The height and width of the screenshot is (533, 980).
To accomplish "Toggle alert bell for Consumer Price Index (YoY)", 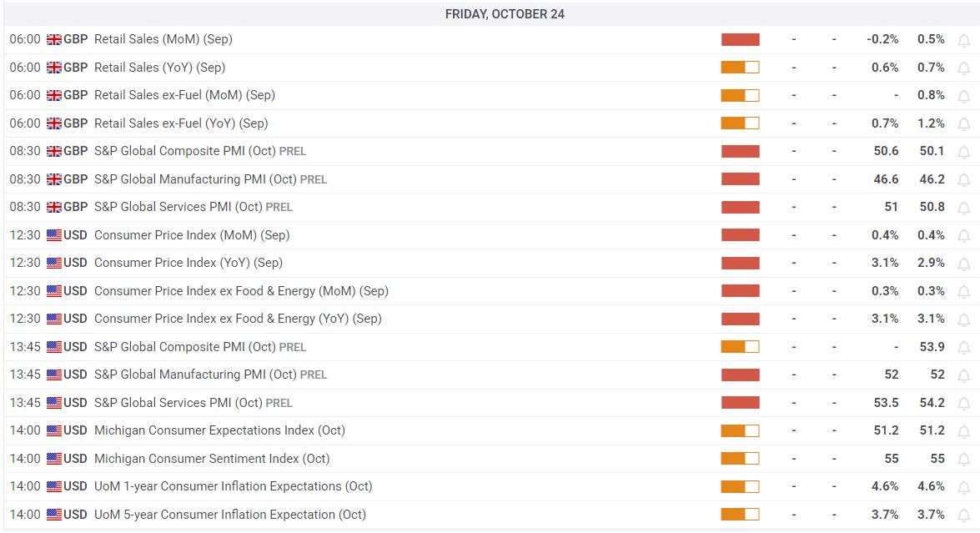I will pyautogui.click(x=963, y=264).
